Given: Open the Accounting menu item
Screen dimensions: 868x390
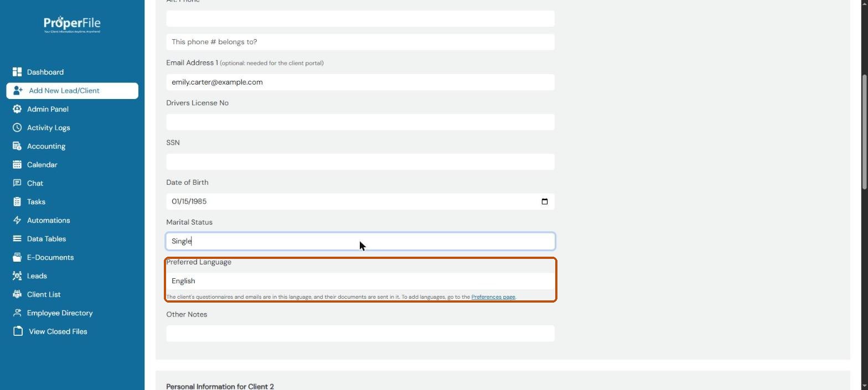Looking at the screenshot, I should tap(46, 146).
